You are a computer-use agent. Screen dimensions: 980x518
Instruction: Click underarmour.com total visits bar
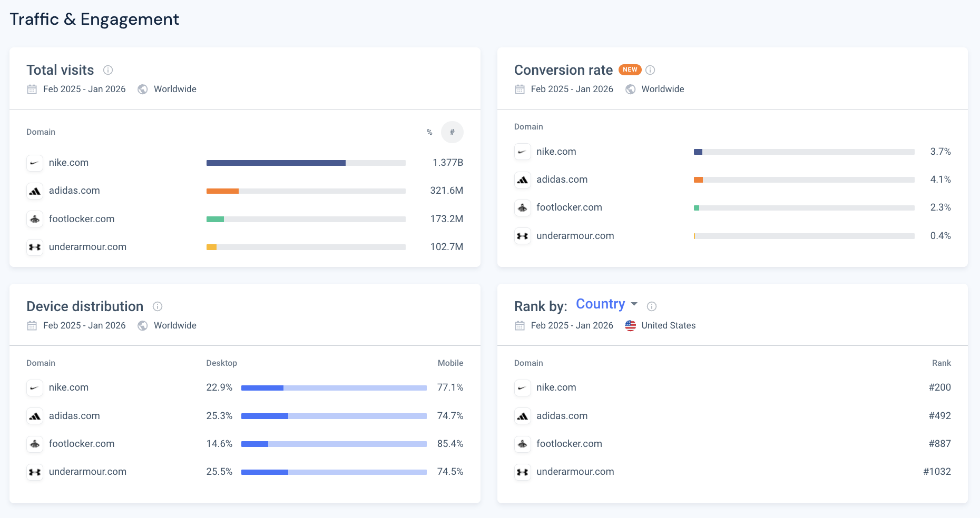point(306,247)
